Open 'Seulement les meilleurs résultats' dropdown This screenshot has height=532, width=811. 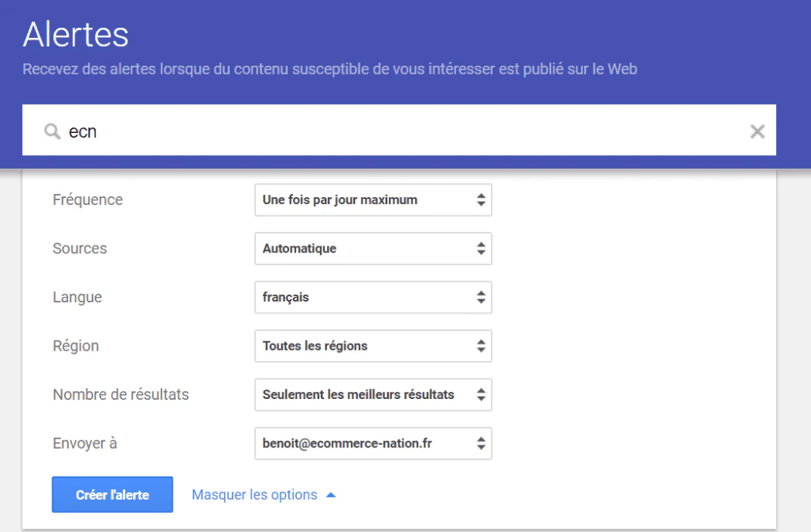pyautogui.click(x=373, y=394)
